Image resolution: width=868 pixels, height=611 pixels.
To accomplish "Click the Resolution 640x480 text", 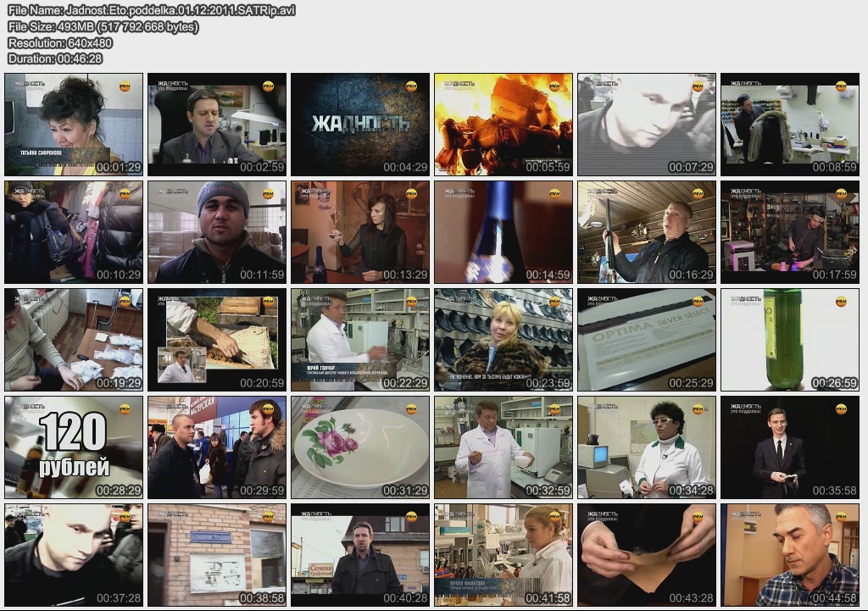I will (x=60, y=42).
